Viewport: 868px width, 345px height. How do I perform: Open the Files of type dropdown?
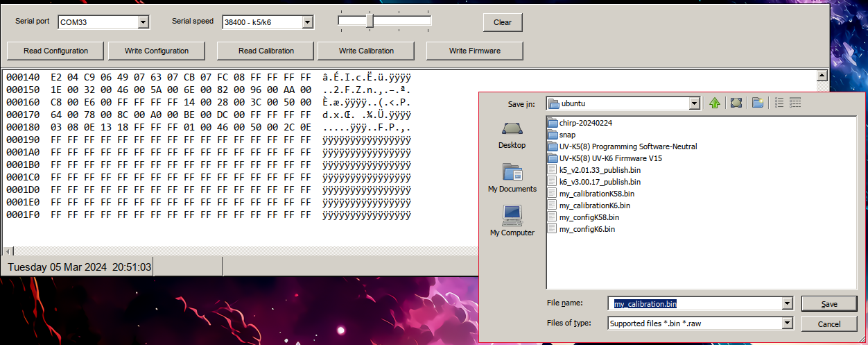787,323
